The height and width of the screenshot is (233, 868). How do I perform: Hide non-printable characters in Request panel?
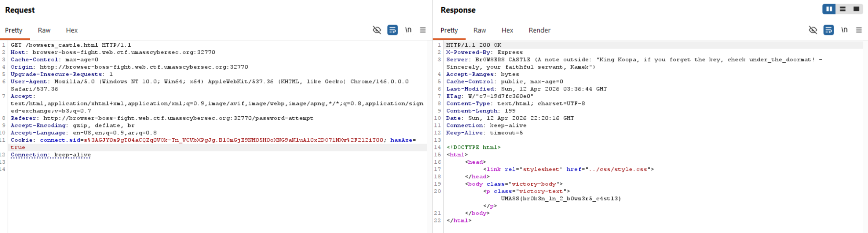(377, 30)
